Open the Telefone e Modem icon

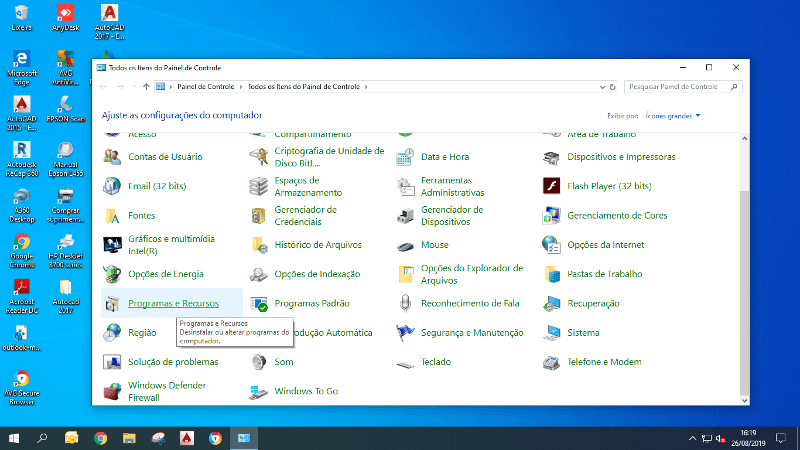552,362
